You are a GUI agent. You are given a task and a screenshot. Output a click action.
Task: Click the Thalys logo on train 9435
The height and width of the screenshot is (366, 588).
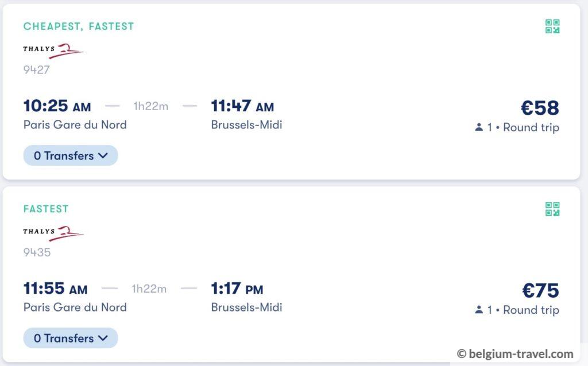point(53,233)
